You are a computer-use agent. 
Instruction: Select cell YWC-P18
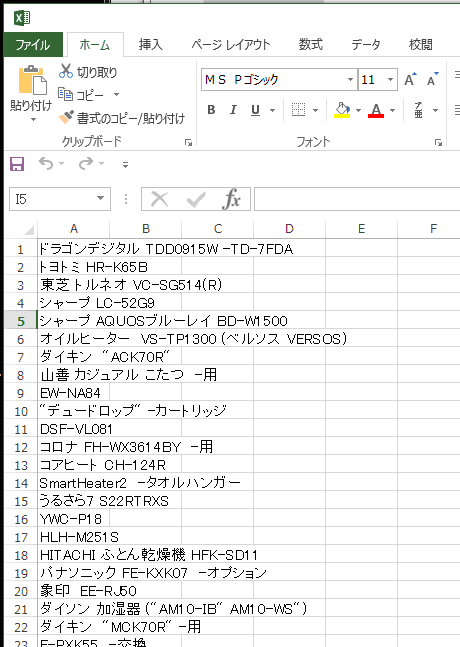click(x=73, y=519)
